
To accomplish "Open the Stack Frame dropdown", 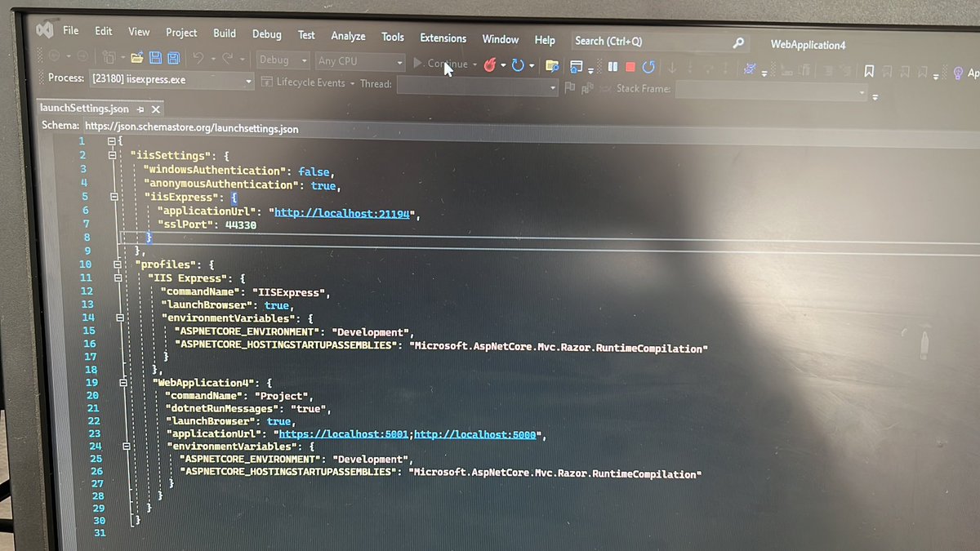I will 772,91.
